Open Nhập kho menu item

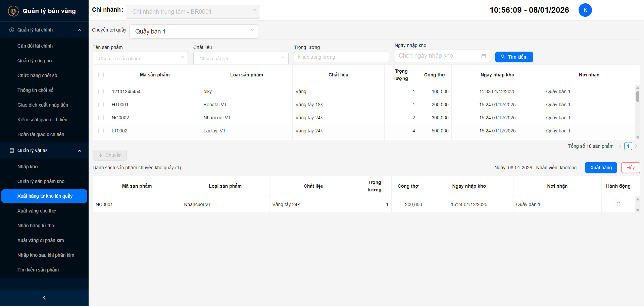(28, 167)
